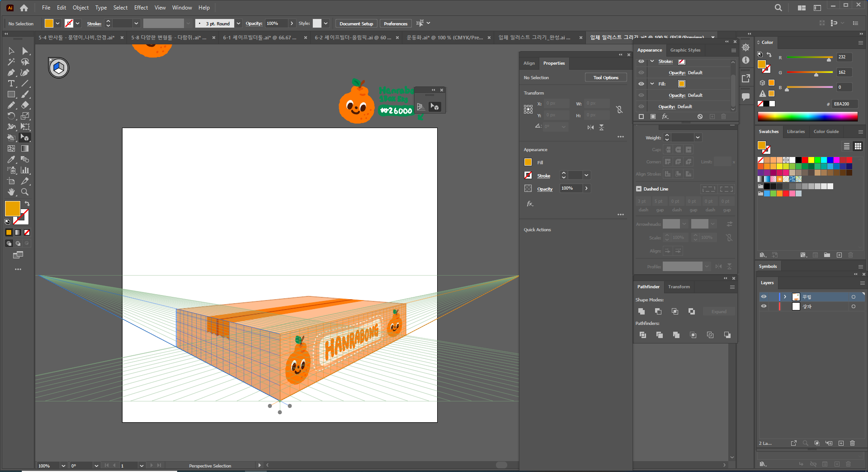
Task: Set fill mode to Gradient below swatches
Action: [x=18, y=233]
